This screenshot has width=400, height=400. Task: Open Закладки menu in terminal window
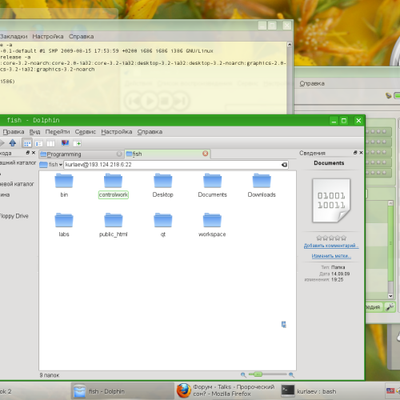[x=14, y=36]
